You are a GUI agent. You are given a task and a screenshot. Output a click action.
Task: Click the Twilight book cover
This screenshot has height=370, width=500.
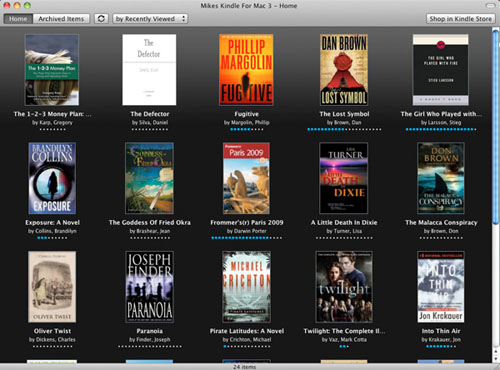click(344, 287)
